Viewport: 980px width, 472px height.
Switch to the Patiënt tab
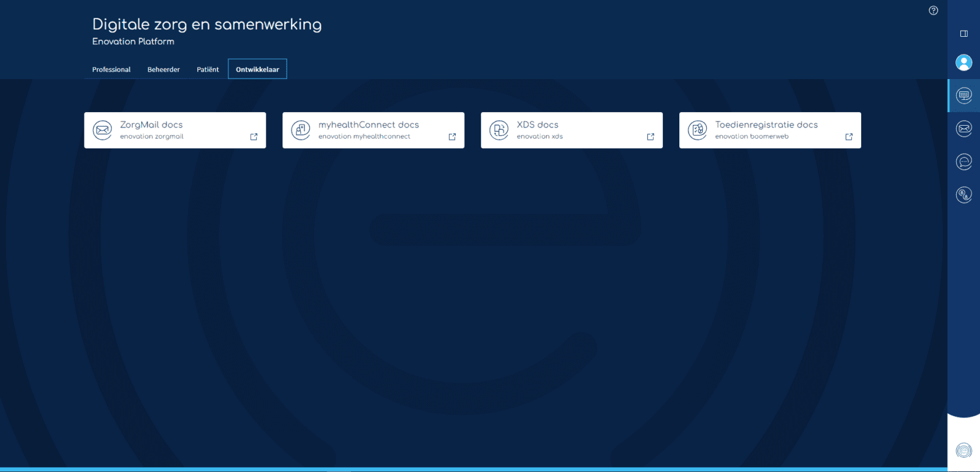tap(208, 69)
